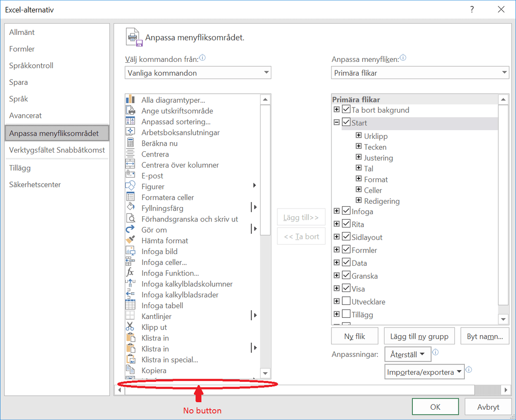Click the OK button

click(435, 407)
